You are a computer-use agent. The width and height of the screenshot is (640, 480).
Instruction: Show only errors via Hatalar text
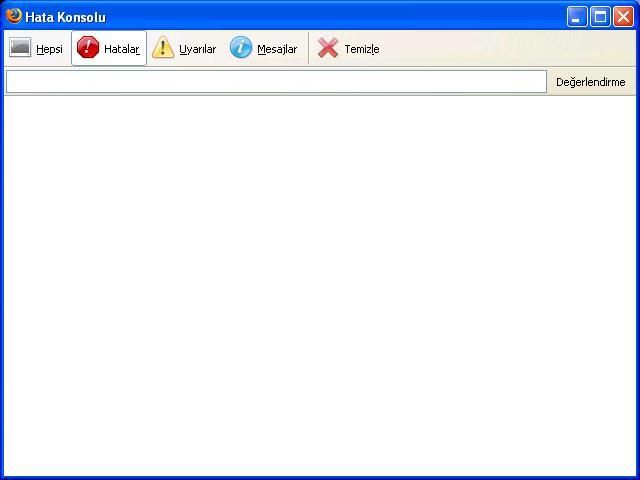(x=121, y=49)
